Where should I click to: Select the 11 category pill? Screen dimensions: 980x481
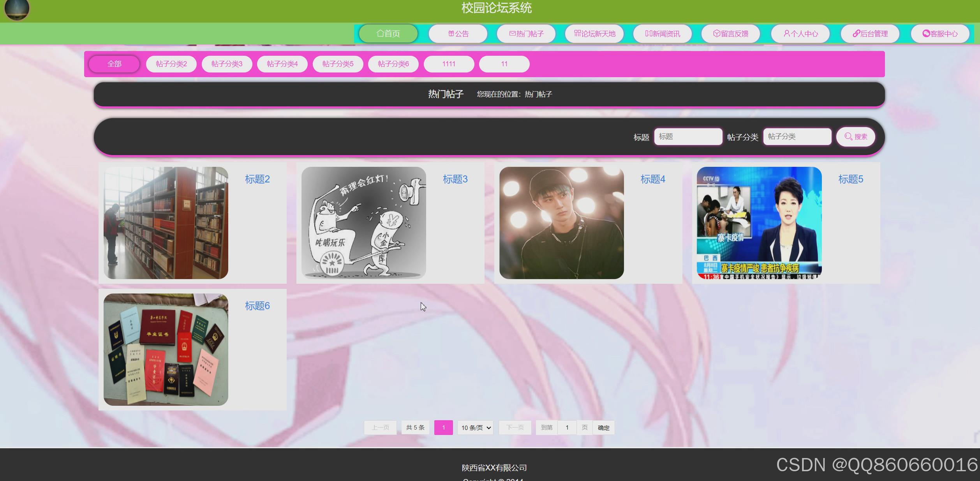(x=504, y=64)
